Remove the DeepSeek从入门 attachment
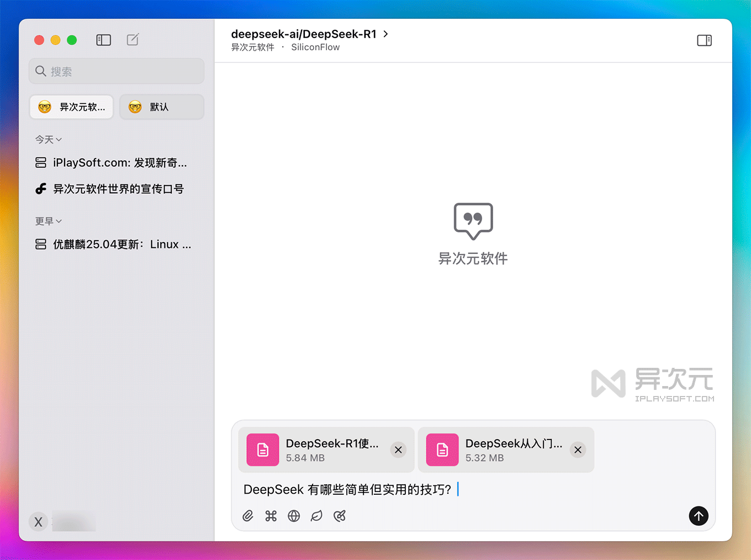Screen dimensions: 751x560 coord(578,450)
